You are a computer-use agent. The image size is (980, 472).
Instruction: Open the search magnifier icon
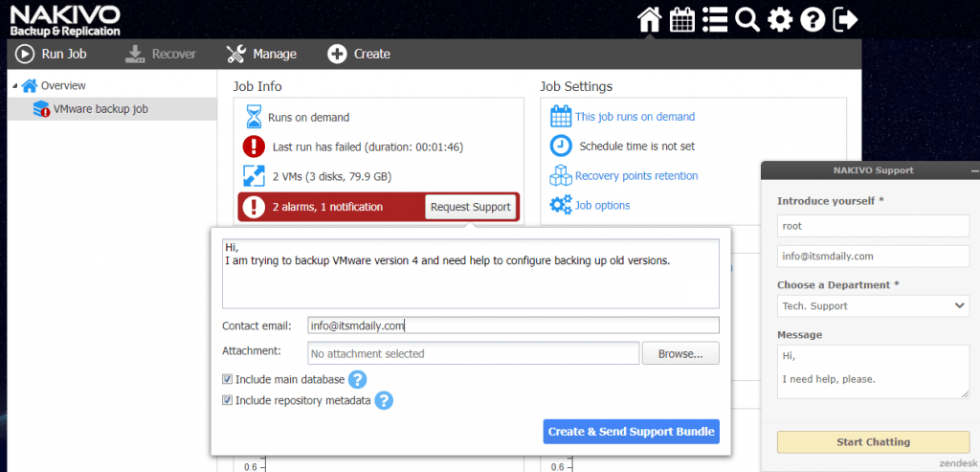tap(746, 20)
